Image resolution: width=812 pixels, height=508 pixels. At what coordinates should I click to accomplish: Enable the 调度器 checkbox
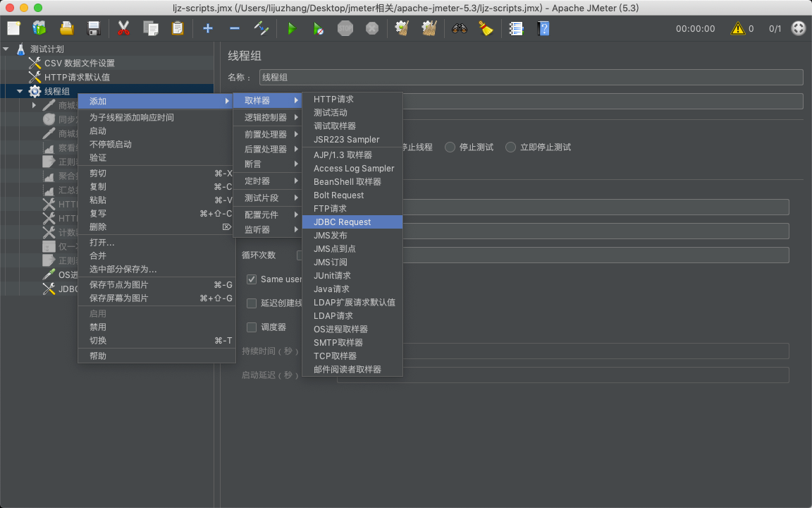252,327
